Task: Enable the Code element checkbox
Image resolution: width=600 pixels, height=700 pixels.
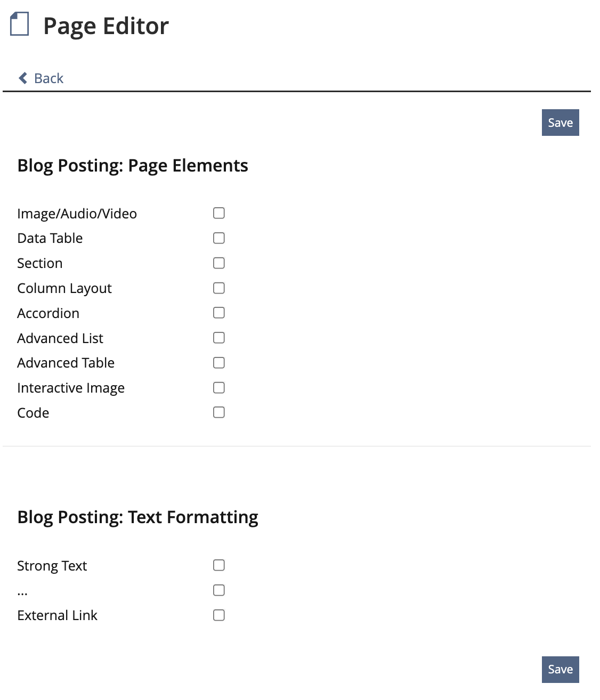Action: [219, 412]
